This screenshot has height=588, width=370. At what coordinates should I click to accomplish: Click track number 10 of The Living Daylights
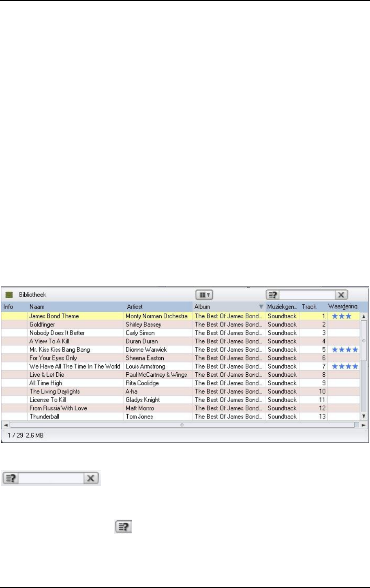pos(322,391)
